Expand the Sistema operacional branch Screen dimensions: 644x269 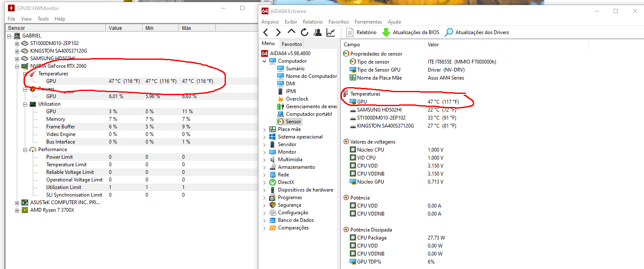pos(265,137)
